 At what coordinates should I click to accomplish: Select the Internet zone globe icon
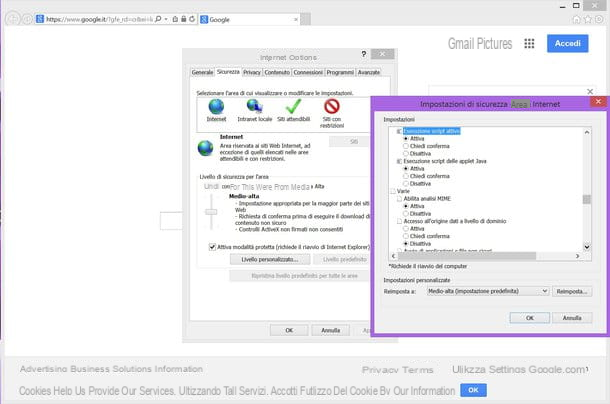pyautogui.click(x=216, y=106)
